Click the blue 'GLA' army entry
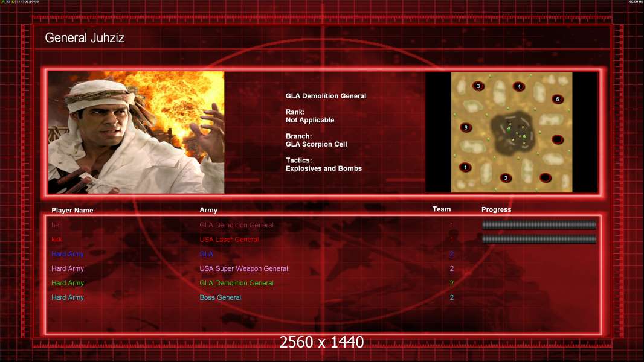This screenshot has width=644, height=362. pyautogui.click(x=206, y=254)
